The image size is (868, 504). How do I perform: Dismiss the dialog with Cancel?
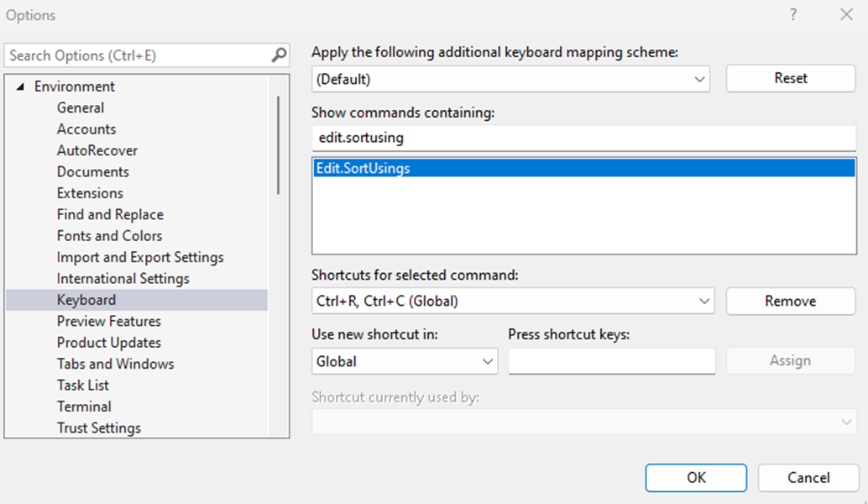click(808, 477)
